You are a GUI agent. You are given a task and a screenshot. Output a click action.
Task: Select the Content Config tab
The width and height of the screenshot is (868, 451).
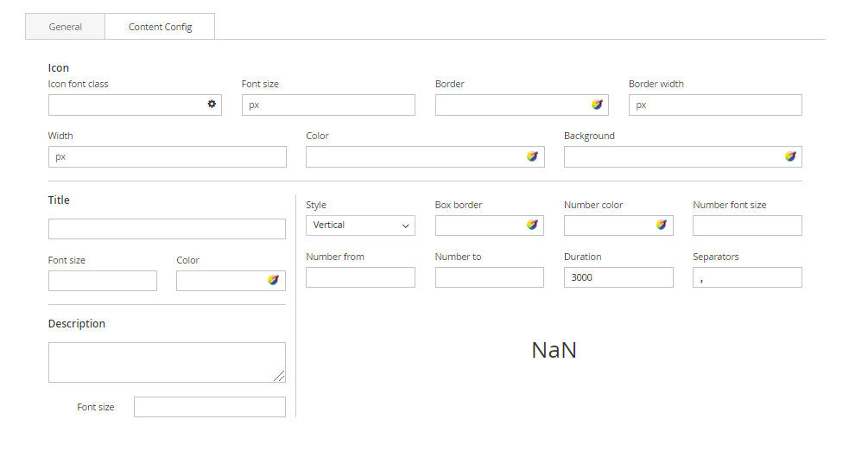(x=160, y=27)
